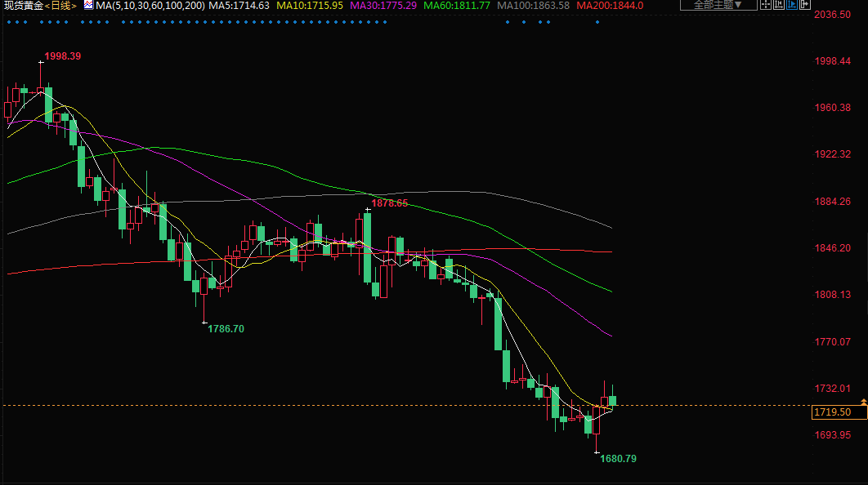The height and width of the screenshot is (485, 868).
Task: Click the 1680.79 low price marker
Action: click(618, 459)
